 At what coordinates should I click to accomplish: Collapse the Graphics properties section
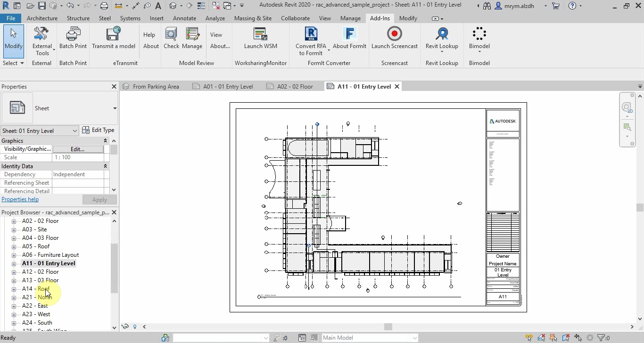pyautogui.click(x=105, y=141)
